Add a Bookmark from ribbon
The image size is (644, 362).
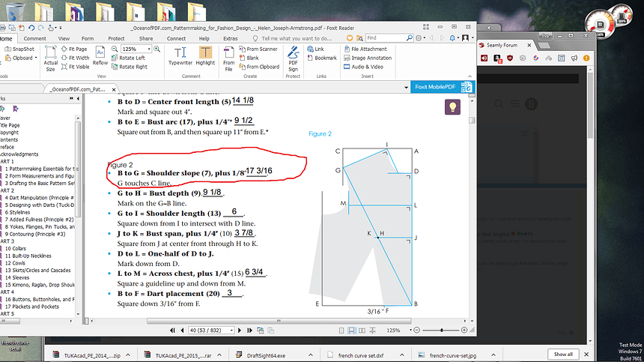pos(322,58)
